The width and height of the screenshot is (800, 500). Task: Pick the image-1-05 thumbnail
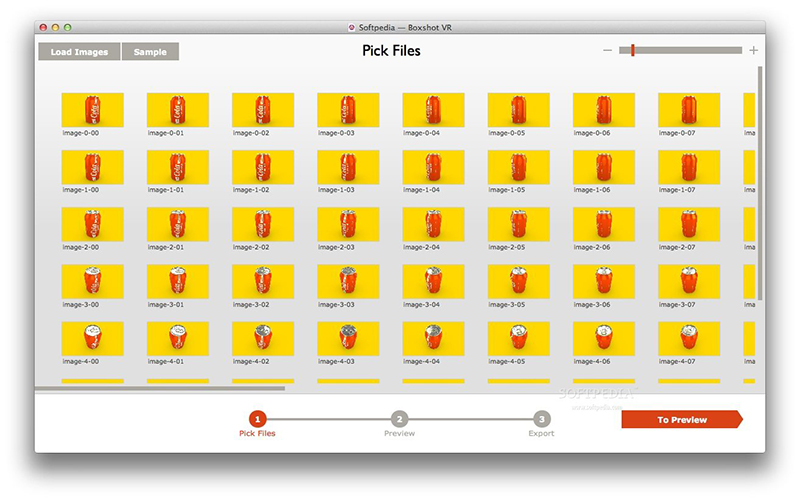point(518,167)
